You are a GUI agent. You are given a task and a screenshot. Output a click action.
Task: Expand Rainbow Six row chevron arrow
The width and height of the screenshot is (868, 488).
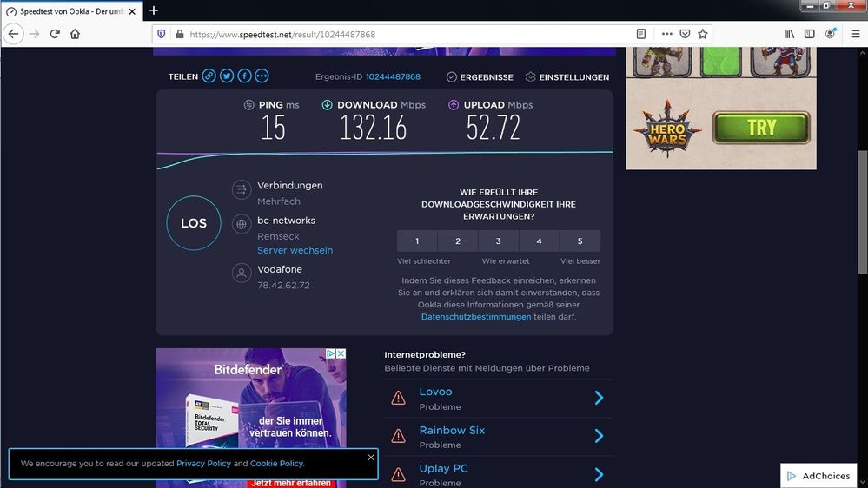click(x=599, y=435)
